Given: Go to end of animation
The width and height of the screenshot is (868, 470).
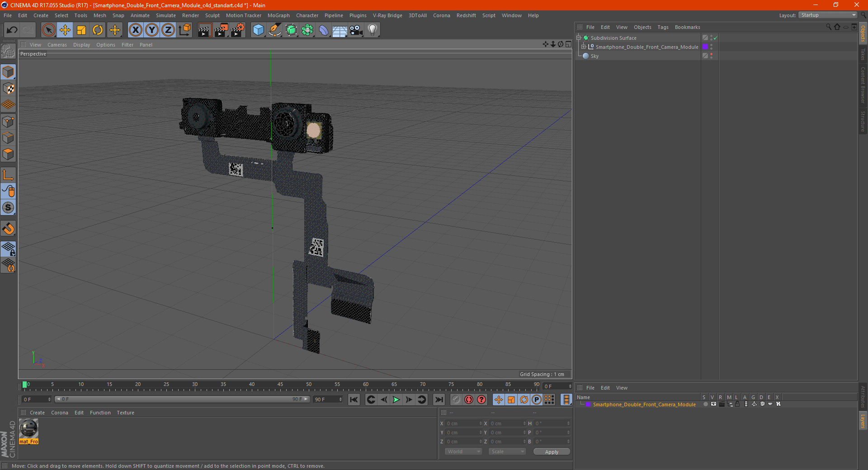Looking at the screenshot, I should coord(439,399).
